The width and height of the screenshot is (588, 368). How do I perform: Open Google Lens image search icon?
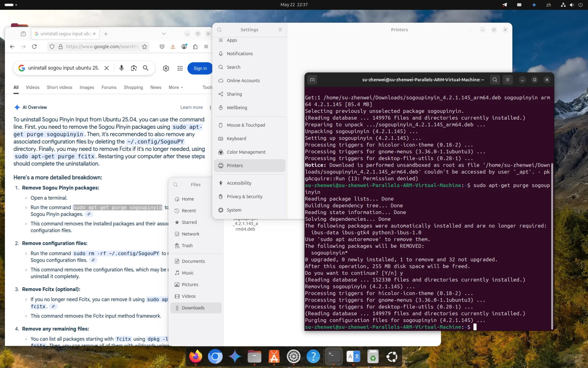134,68
